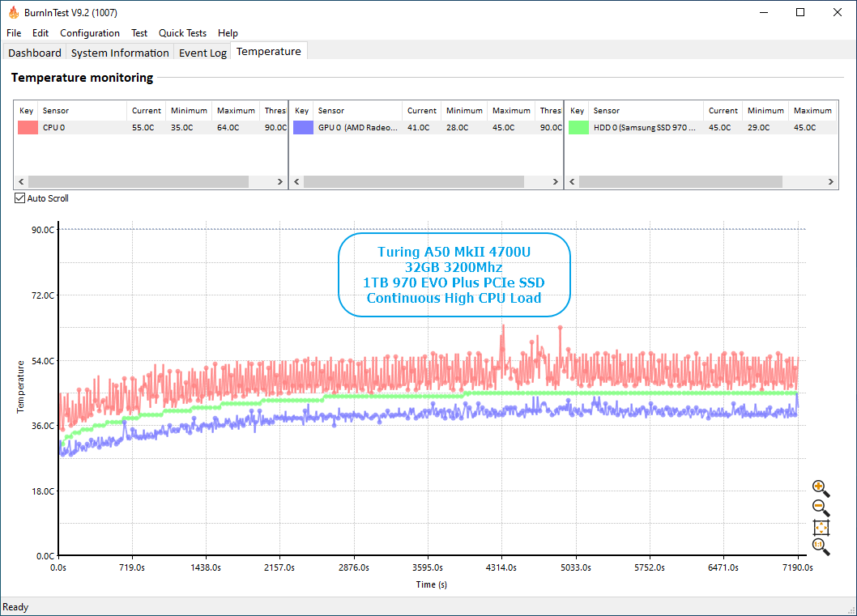The height and width of the screenshot is (616, 857).
Task: Open the Quick Tests menu
Action: (x=182, y=32)
